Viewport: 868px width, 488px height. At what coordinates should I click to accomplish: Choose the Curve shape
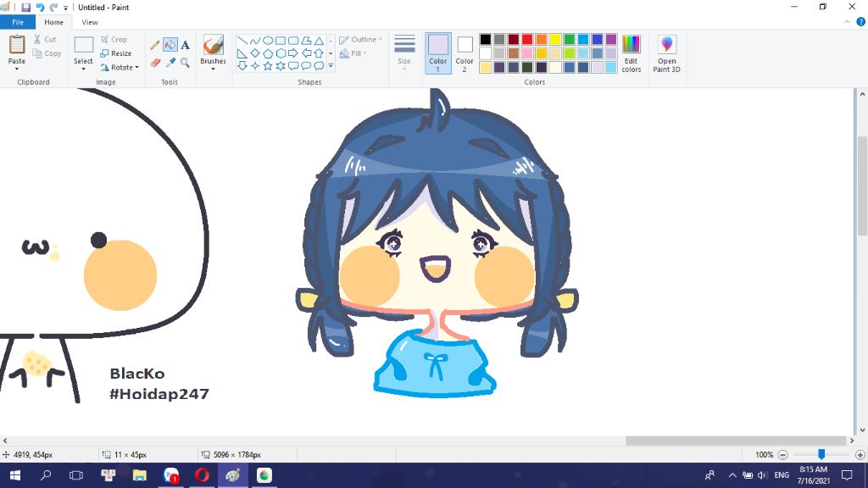tap(254, 41)
